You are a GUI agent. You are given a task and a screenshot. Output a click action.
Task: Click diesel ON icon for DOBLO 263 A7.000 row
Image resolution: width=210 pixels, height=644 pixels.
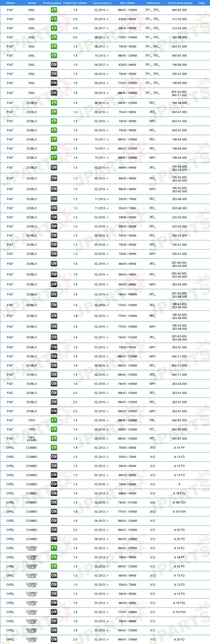pos(54,347)
